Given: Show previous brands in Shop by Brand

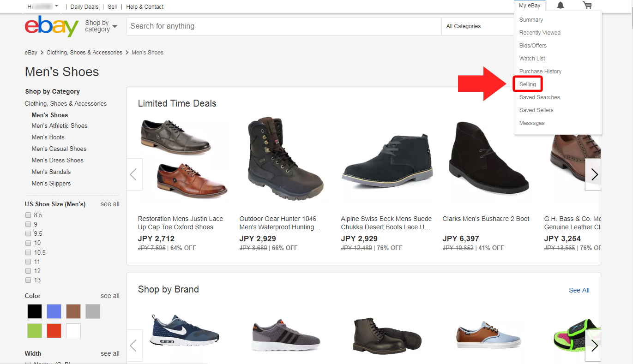Looking at the screenshot, I should tap(134, 346).
